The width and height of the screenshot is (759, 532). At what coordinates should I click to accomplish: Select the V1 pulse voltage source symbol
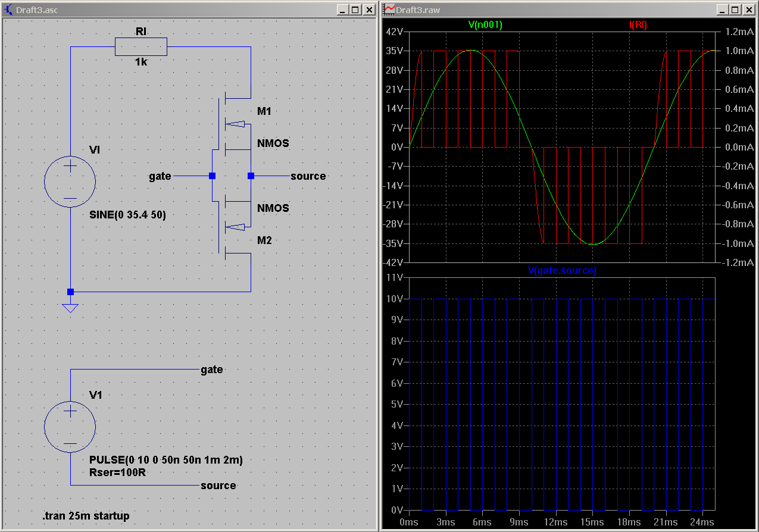coord(70,427)
